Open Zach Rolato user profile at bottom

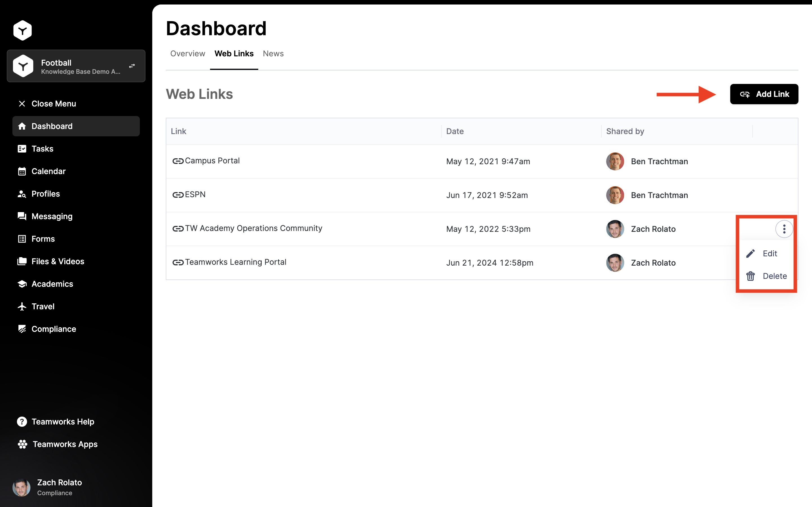(59, 487)
